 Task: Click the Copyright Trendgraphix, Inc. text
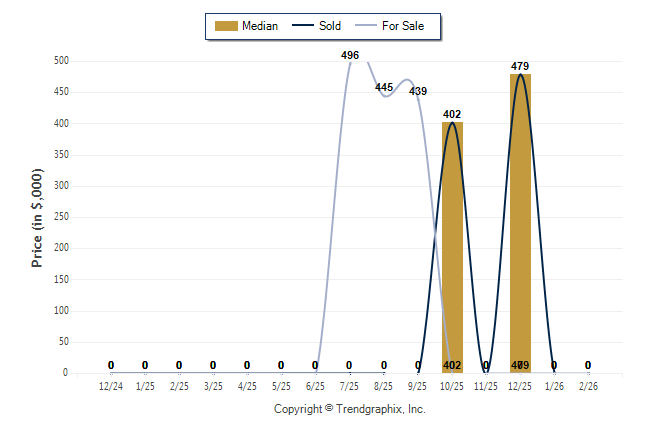point(350,409)
